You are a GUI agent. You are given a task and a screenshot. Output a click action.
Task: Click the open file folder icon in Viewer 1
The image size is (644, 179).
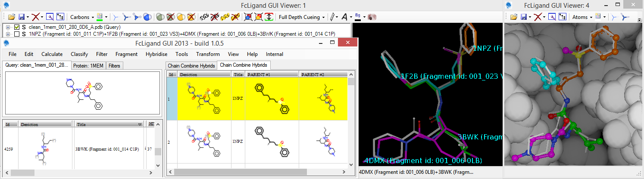pos(12,17)
